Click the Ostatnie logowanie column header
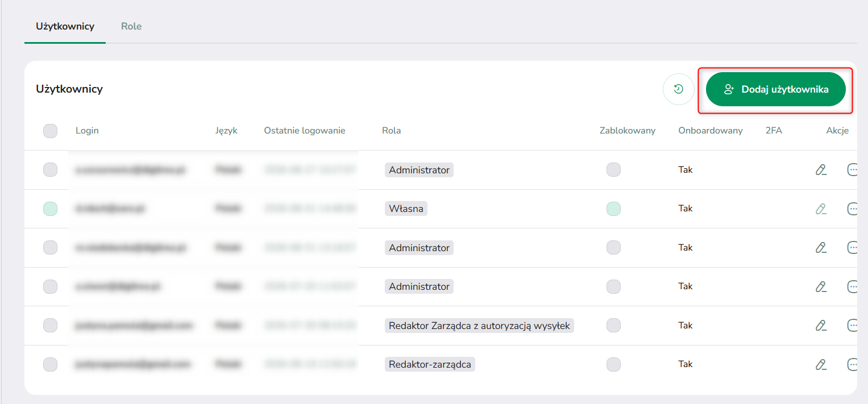868x404 pixels. 305,131
